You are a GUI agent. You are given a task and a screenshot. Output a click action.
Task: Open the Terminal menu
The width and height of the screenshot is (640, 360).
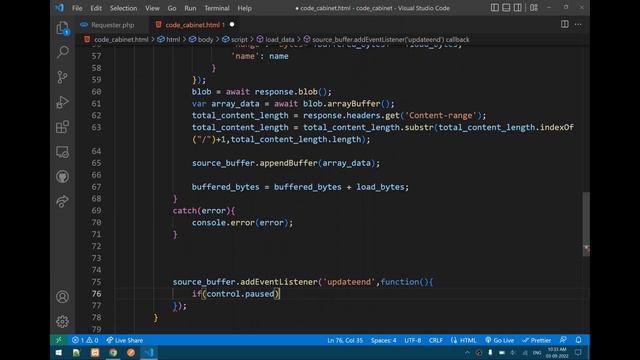coord(217,8)
